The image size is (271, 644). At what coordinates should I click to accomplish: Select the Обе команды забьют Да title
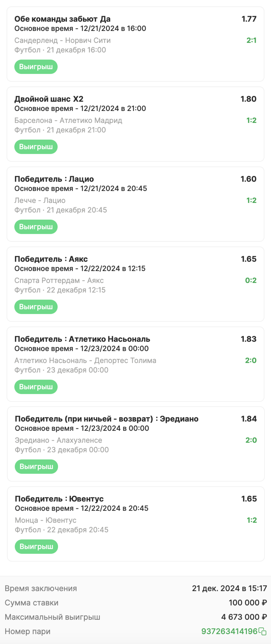(62, 19)
